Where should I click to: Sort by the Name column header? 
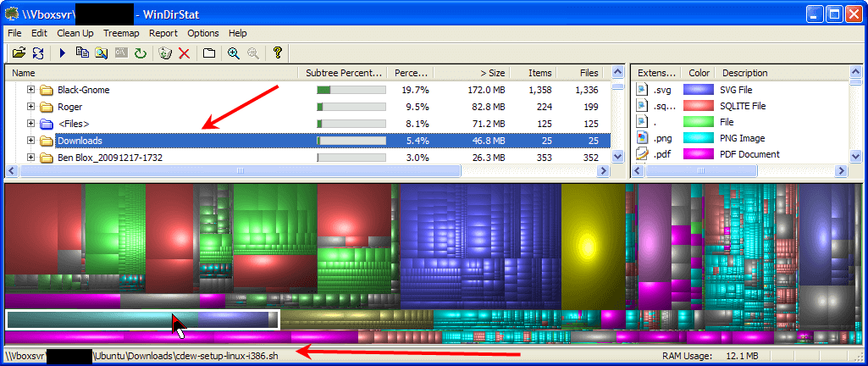(151, 73)
